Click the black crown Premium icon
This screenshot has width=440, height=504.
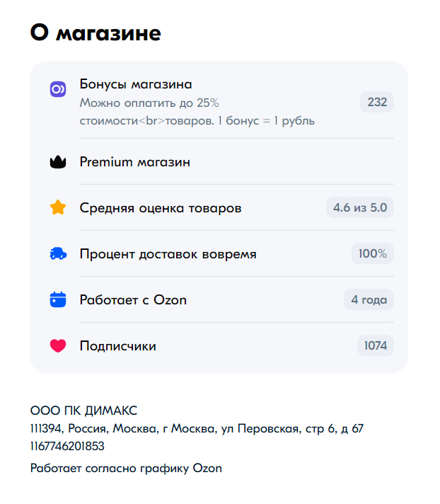(58, 162)
